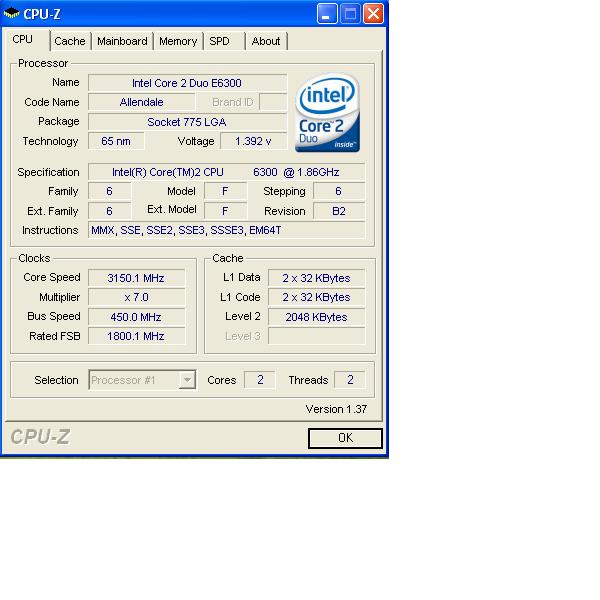Screen dimensions: 600x600
Task: Click the Code Name value Allendale
Action: coord(142,102)
